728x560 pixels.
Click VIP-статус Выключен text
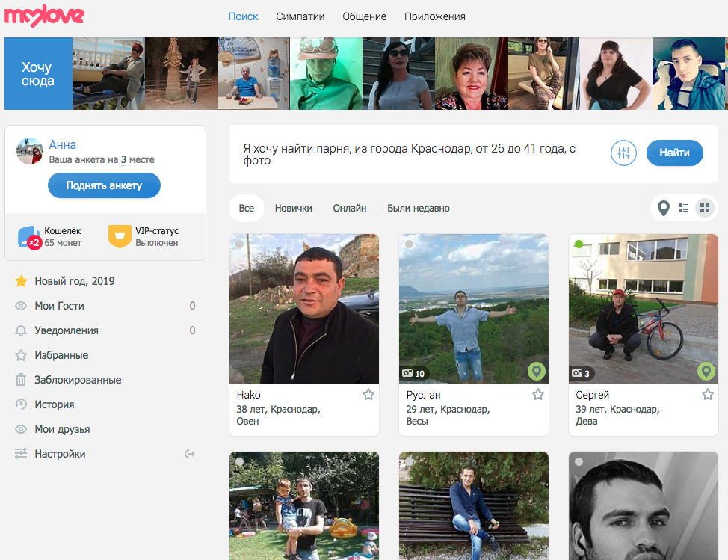point(157,236)
